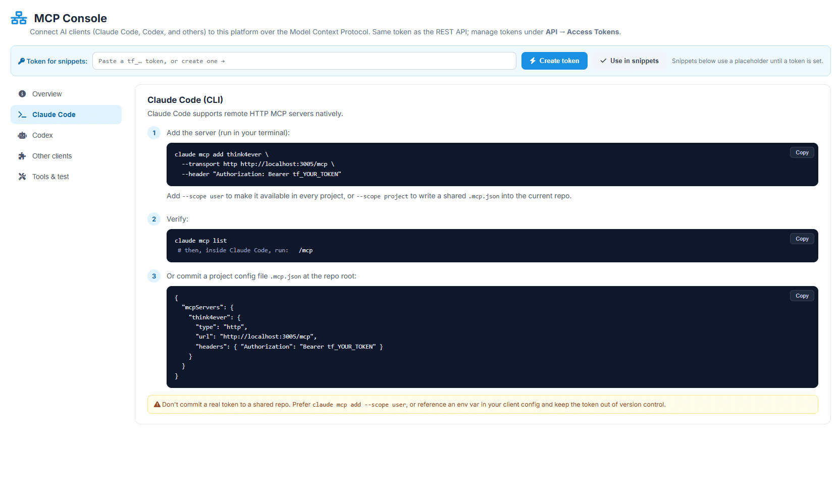Click the '--transport http' code line
Screen dimensions: 840x504
pyautogui.click(x=258, y=164)
